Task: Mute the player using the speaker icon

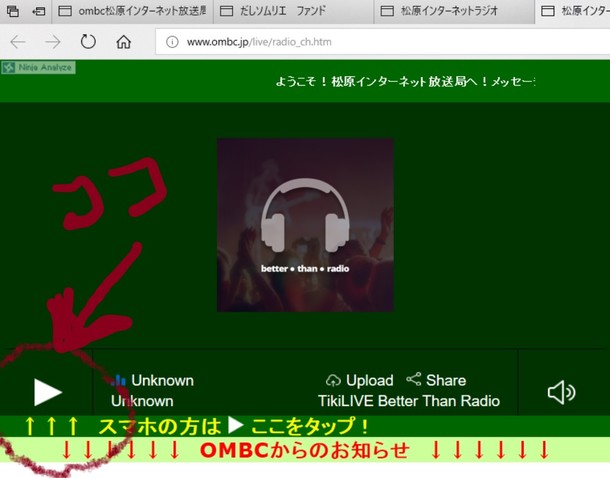Action: point(561,391)
